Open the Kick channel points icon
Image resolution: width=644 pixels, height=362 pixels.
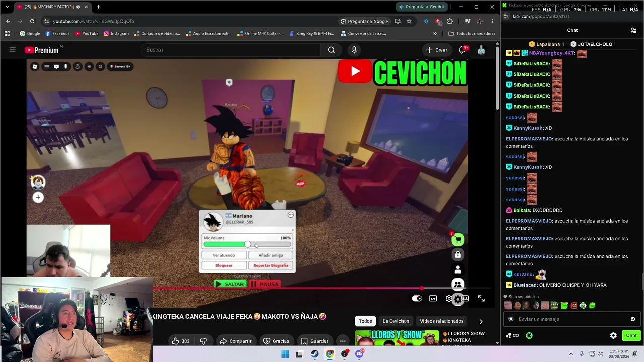pos(512,335)
